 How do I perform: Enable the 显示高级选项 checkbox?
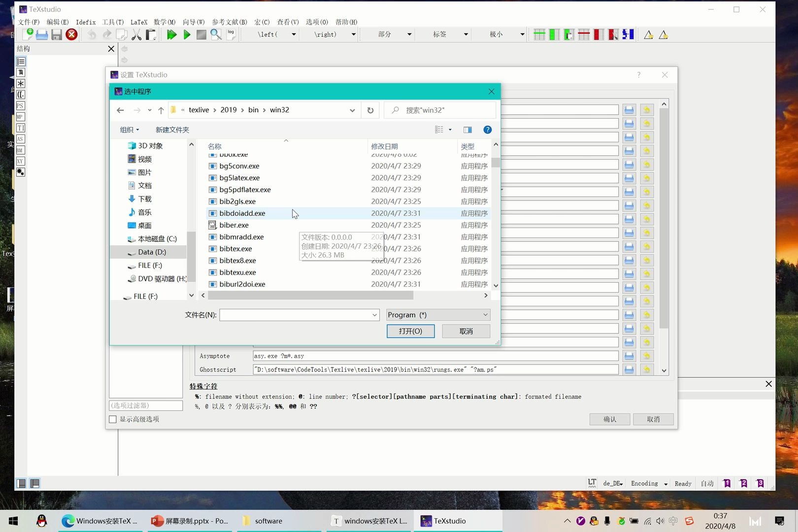(113, 419)
